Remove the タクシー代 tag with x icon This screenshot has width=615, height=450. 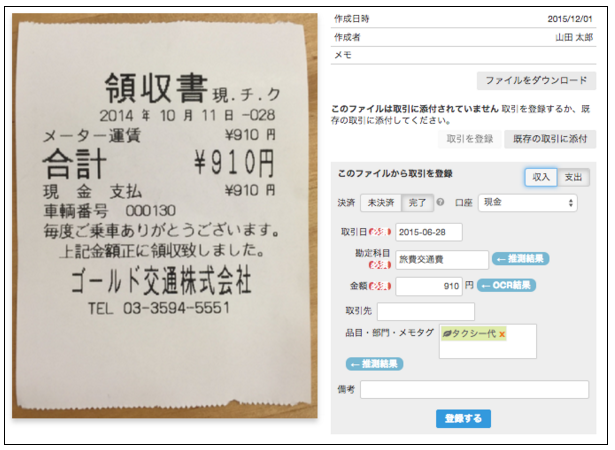(x=502, y=334)
